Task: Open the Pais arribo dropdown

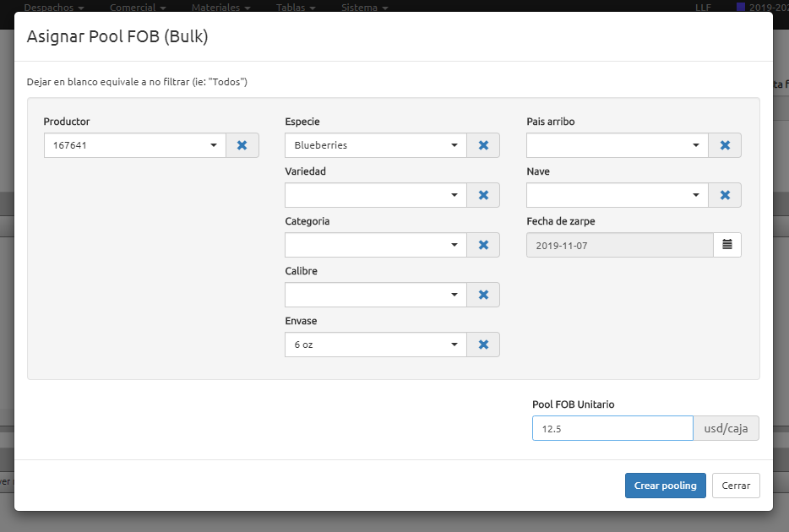Action: pyautogui.click(x=617, y=145)
